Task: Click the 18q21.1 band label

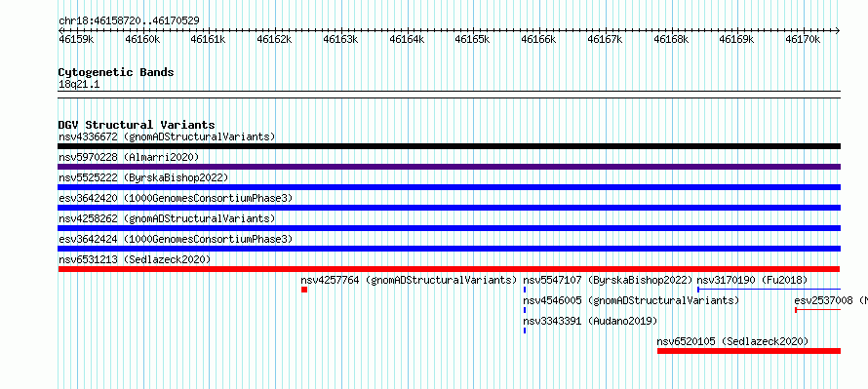Action: click(79, 85)
